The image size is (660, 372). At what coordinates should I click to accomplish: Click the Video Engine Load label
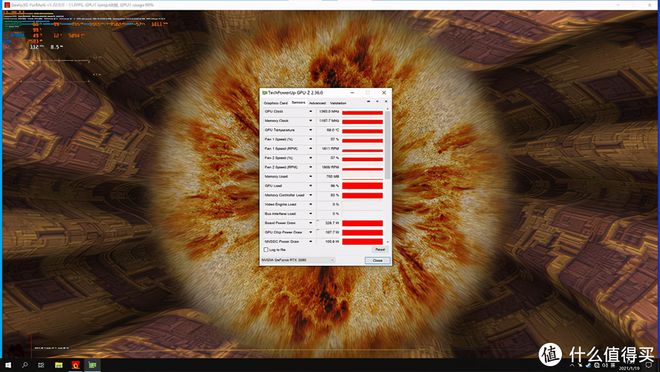tap(280, 204)
